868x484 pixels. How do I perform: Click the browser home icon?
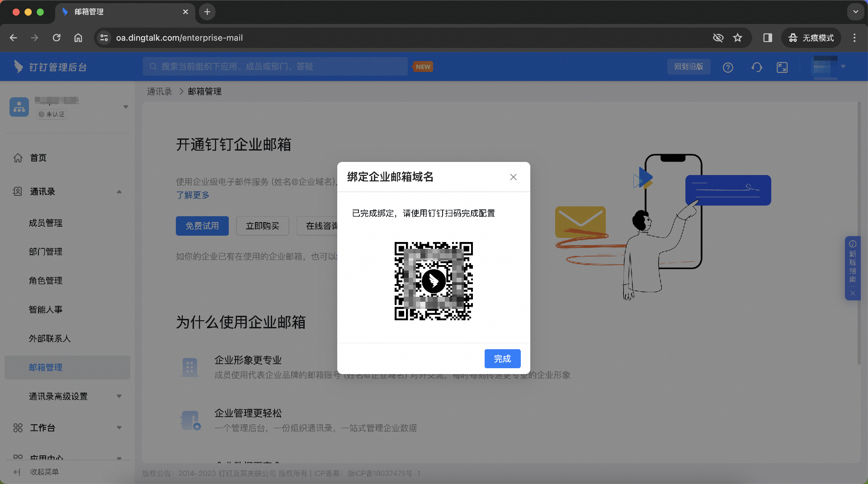[x=78, y=38]
